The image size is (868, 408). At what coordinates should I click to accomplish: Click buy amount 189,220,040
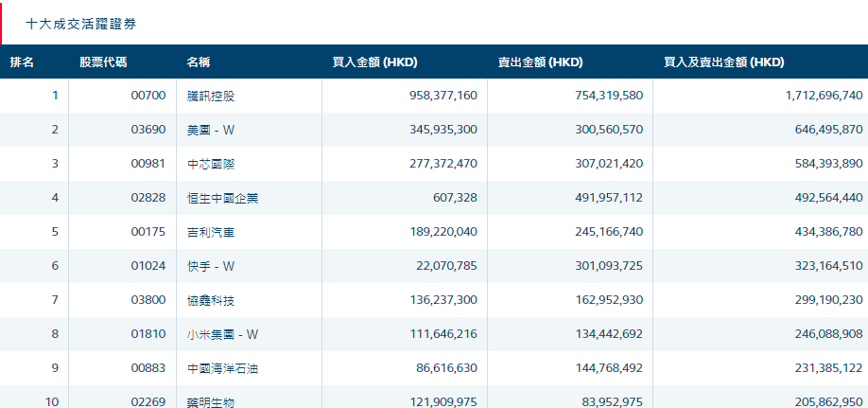pos(443,232)
